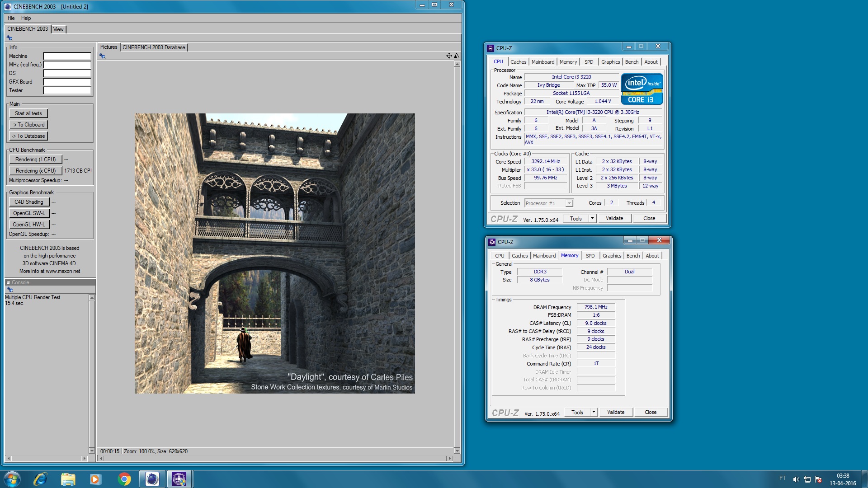Run Rendering (1 CPU) benchmark
The image size is (868, 488).
point(35,160)
